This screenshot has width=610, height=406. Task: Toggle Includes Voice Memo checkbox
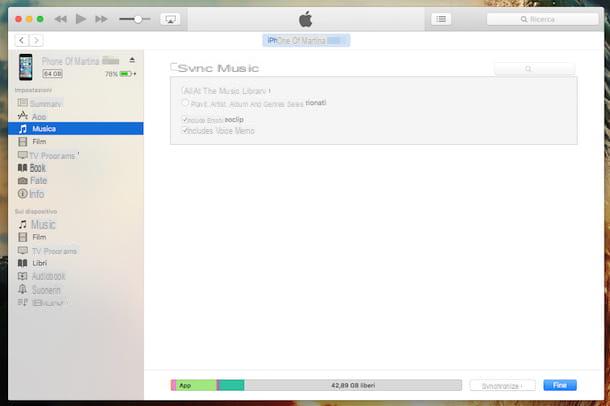coord(185,130)
